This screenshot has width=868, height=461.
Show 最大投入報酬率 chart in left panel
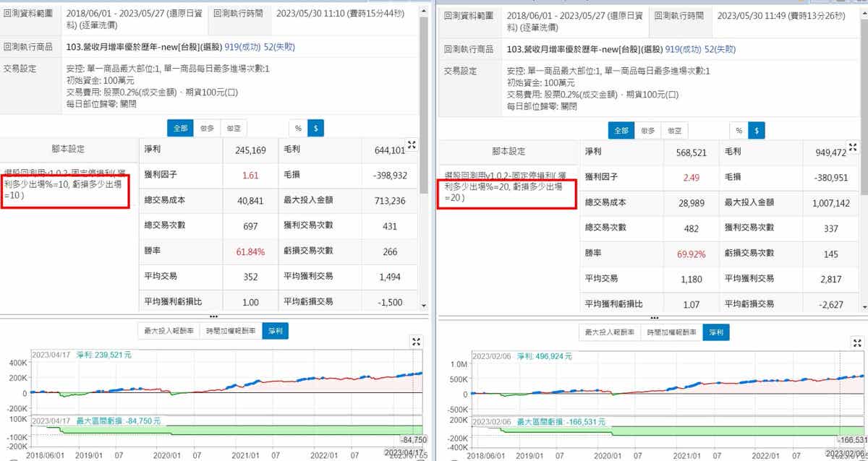click(x=169, y=331)
